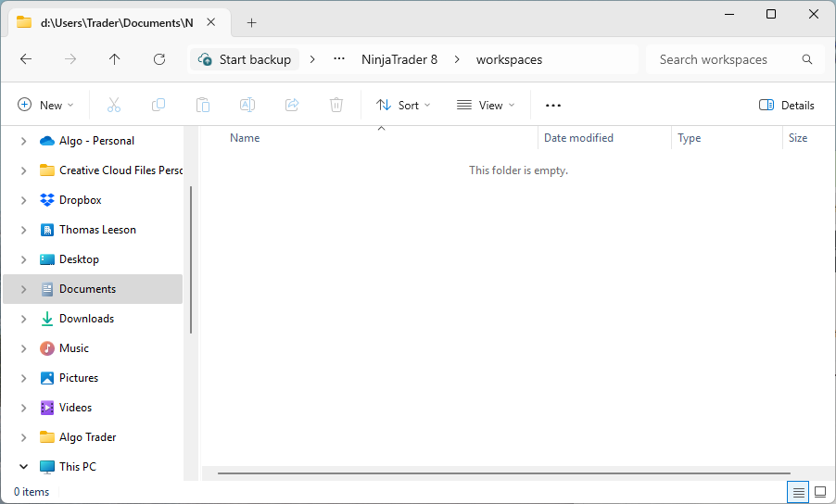Click the horizontal scrollbar in file list
Image resolution: width=836 pixels, height=504 pixels.
(504, 473)
